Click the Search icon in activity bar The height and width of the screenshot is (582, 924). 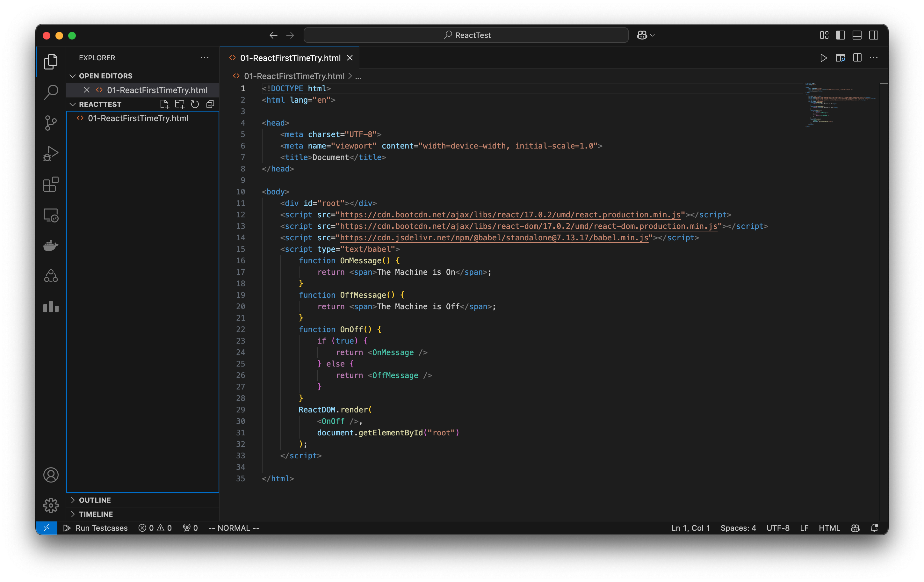tap(50, 92)
